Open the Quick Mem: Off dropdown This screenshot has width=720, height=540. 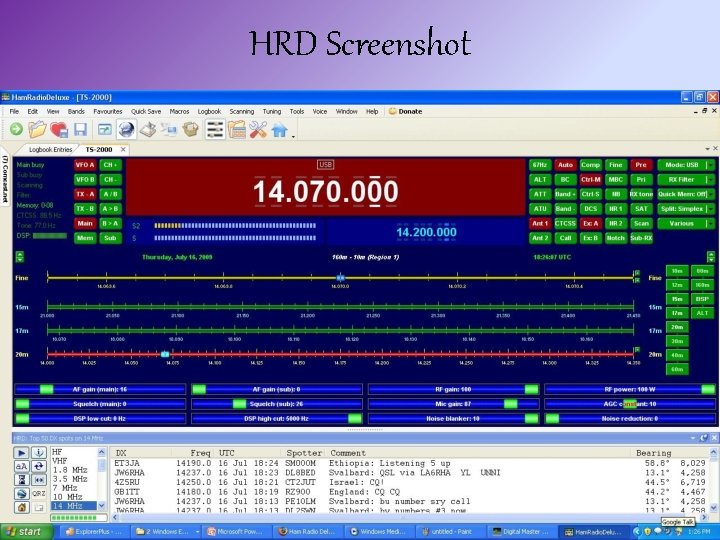686,194
